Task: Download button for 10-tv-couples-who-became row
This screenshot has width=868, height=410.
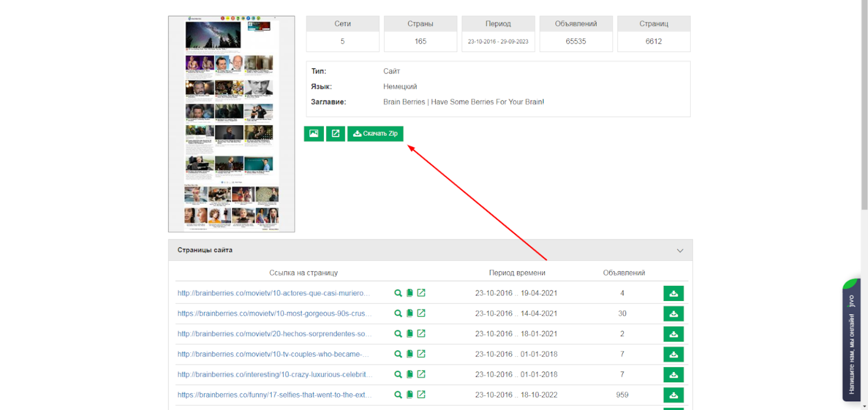Action: pos(674,355)
